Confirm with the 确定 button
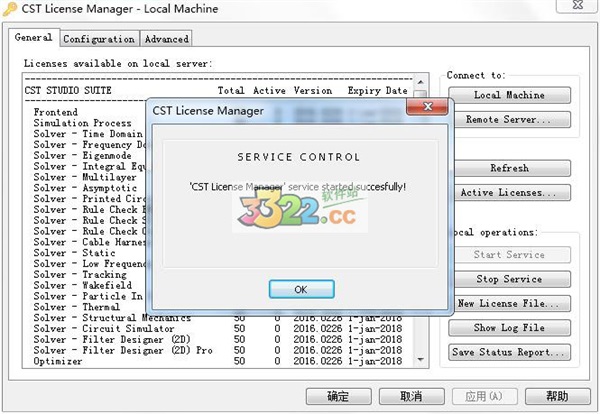The image size is (600, 414). tap(338, 396)
